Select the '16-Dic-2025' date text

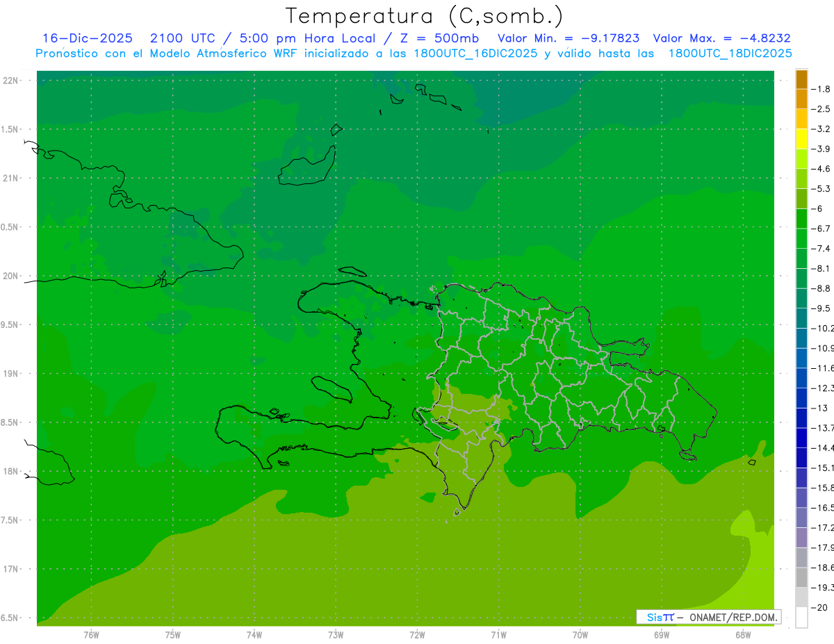(87, 39)
